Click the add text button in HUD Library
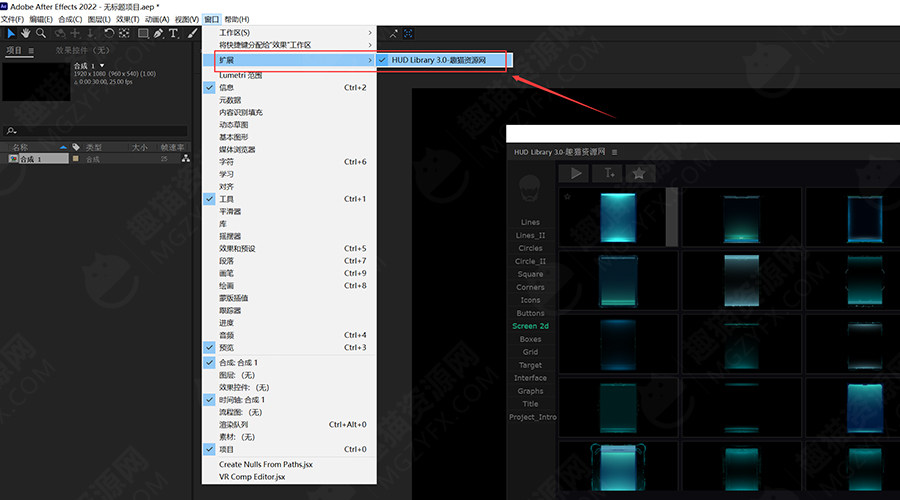 (608, 173)
